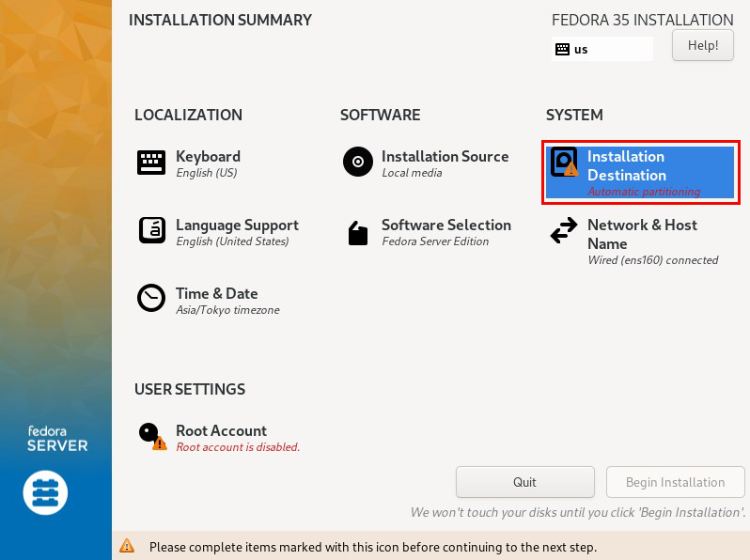750x560 pixels.
Task: Click the warning icon in bottom notice bar
Action: coord(127,546)
